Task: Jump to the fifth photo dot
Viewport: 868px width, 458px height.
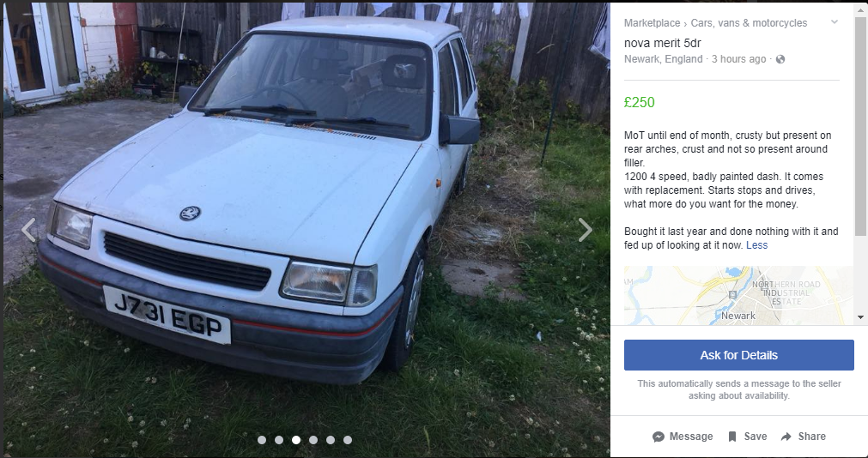Action: 331,440
